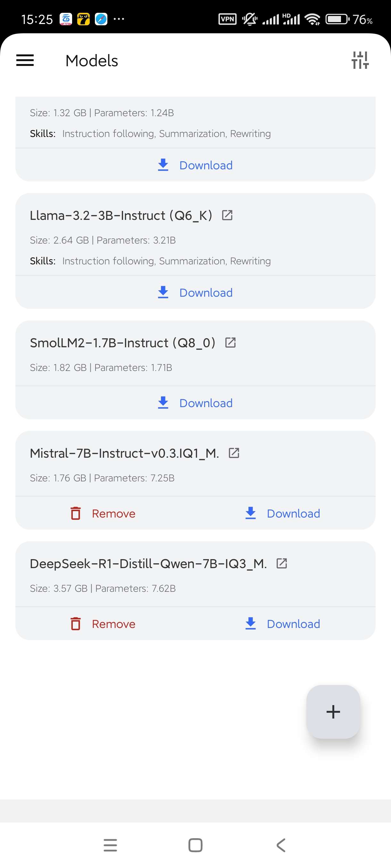
Task: Download the SmolLM2-1.7B-Instruct model
Action: click(x=195, y=403)
